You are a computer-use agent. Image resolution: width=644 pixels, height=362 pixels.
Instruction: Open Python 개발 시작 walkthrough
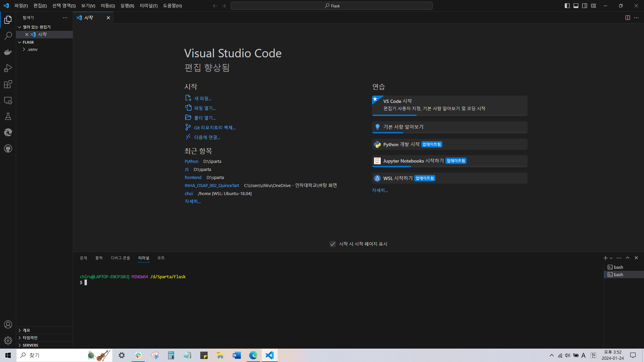(x=449, y=144)
